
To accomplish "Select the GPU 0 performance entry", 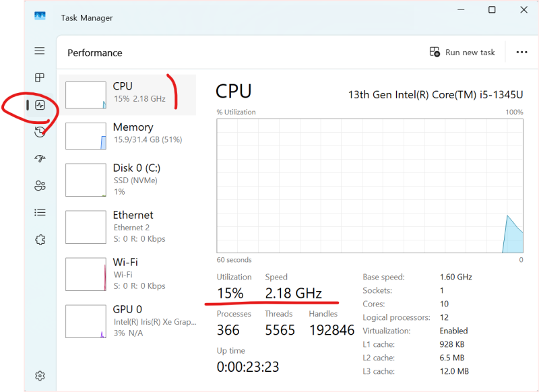I will (127, 321).
